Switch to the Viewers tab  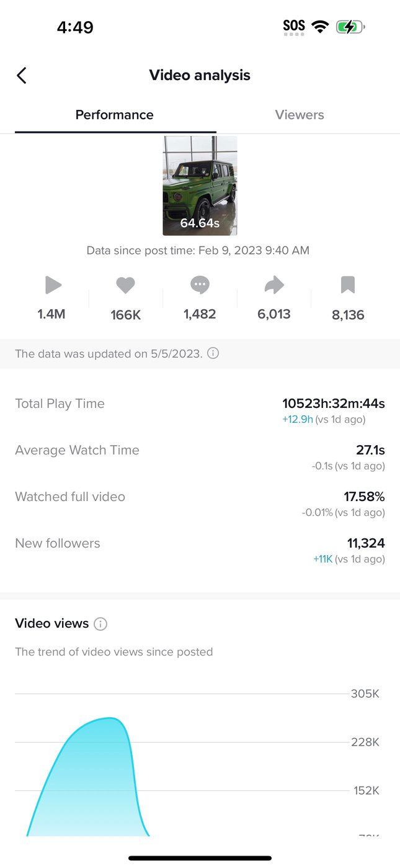300,115
